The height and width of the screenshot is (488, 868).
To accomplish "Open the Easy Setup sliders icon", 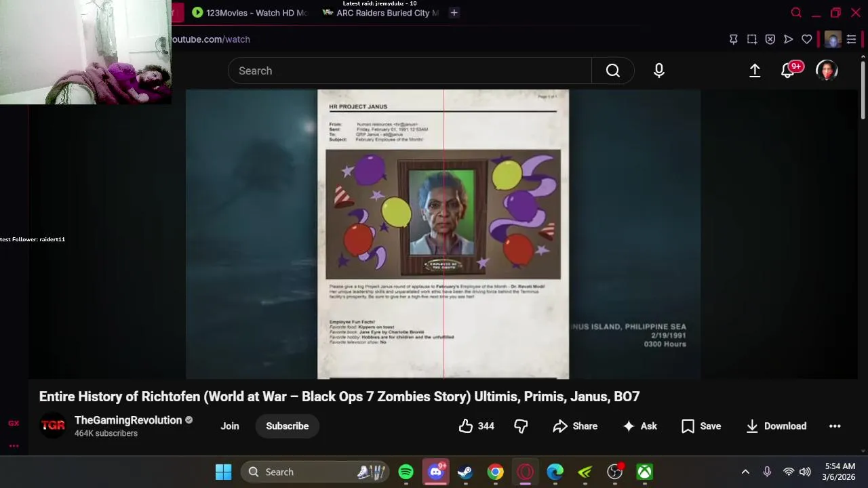I will point(852,39).
